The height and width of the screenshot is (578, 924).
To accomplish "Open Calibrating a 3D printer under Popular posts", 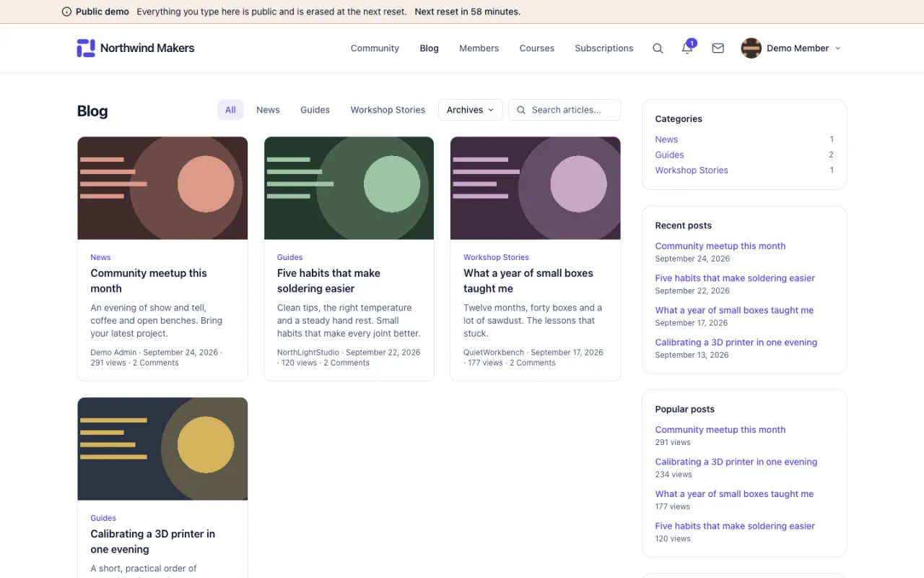I will (736, 462).
